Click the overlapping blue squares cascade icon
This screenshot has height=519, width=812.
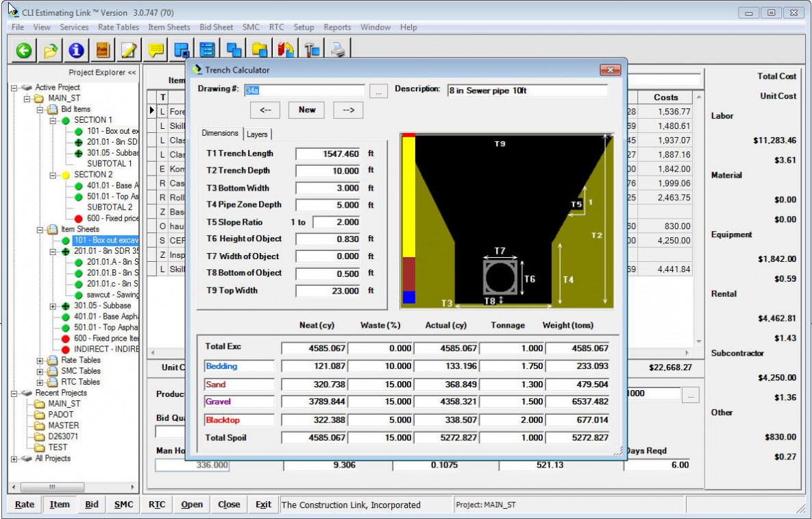pyautogui.click(x=234, y=50)
